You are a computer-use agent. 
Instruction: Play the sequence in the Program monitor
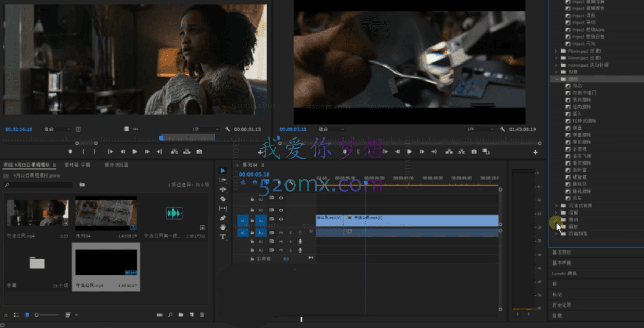409,152
